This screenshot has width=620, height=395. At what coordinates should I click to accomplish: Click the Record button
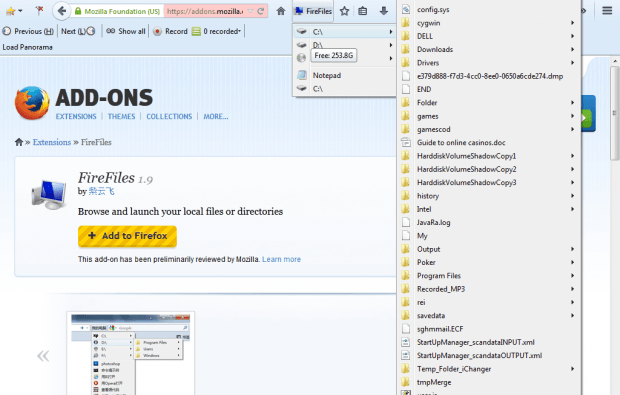170,31
